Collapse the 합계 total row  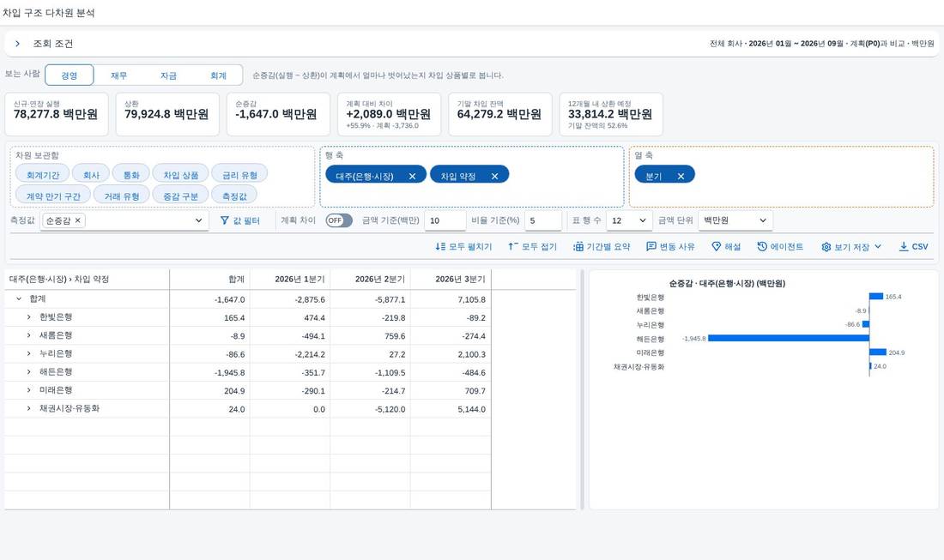coord(19,299)
